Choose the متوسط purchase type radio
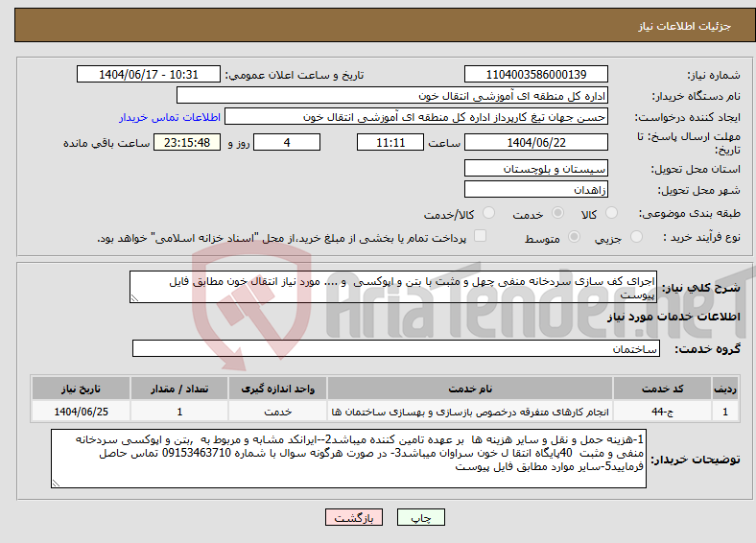 pos(575,236)
